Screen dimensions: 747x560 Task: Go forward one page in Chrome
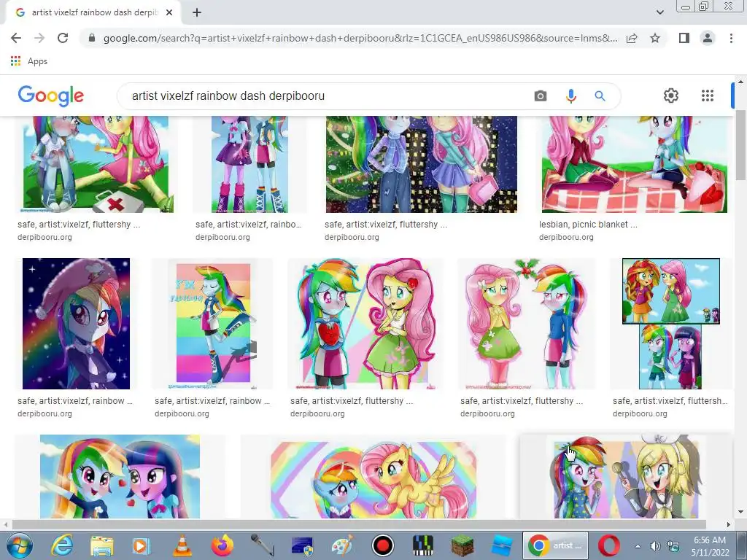click(x=39, y=38)
